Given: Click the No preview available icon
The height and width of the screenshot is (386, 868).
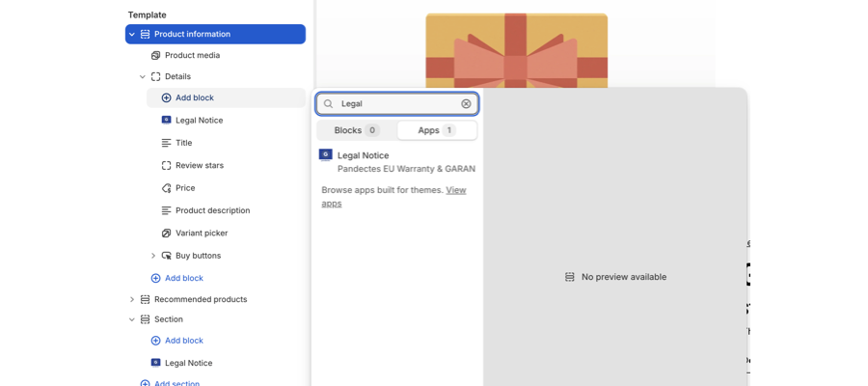Looking at the screenshot, I should coord(570,277).
